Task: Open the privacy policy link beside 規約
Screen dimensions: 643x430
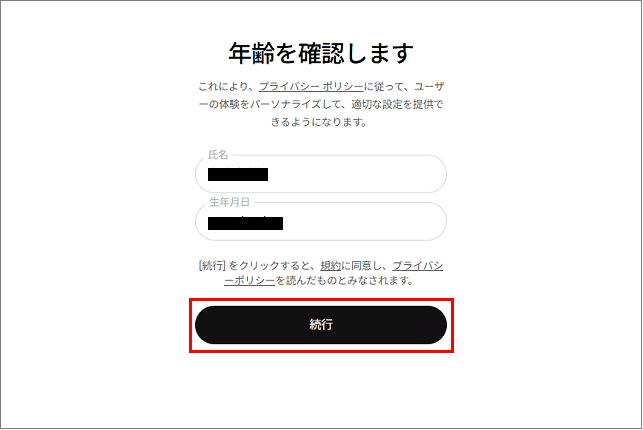Action: tap(417, 266)
